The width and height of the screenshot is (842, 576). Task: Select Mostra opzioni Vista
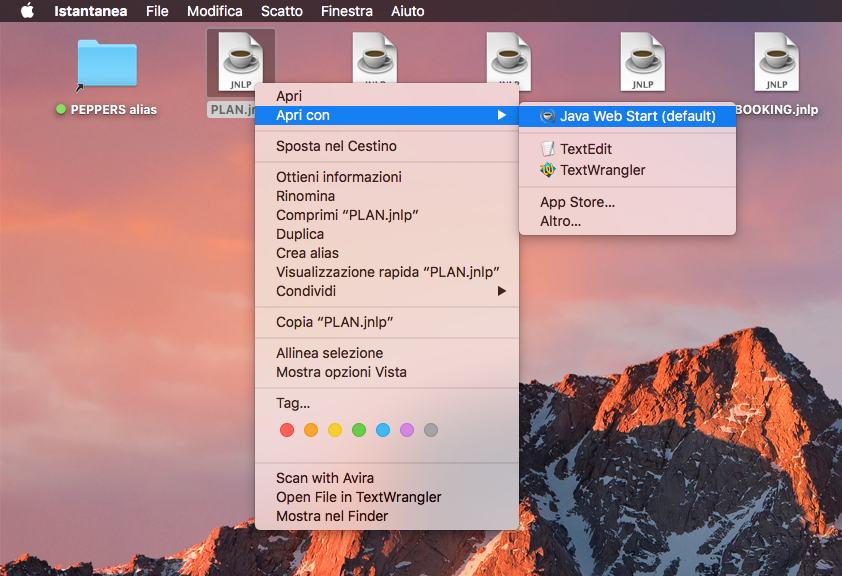pos(387,372)
